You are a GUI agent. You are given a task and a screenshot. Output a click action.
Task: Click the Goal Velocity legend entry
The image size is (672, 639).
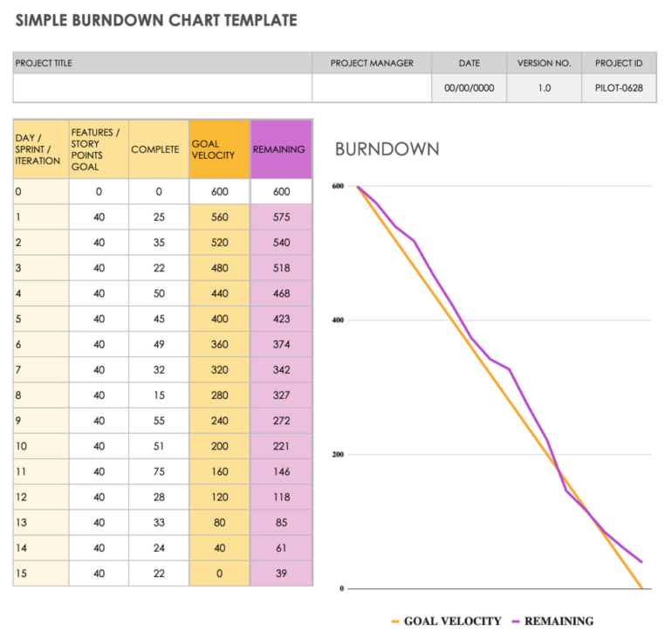(x=445, y=622)
